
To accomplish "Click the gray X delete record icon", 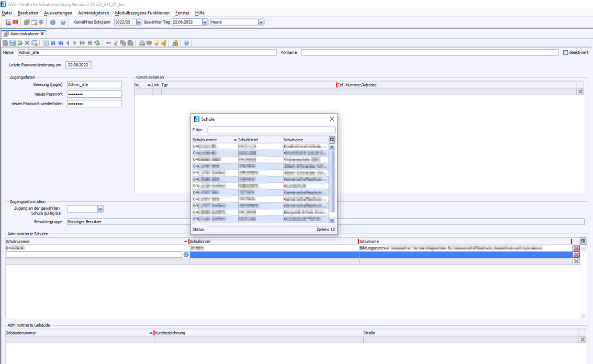I will click(x=27, y=43).
